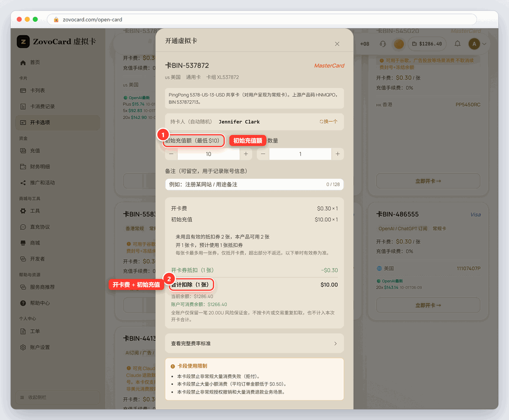Click the notification bell icon
509x420 pixels.
point(457,44)
